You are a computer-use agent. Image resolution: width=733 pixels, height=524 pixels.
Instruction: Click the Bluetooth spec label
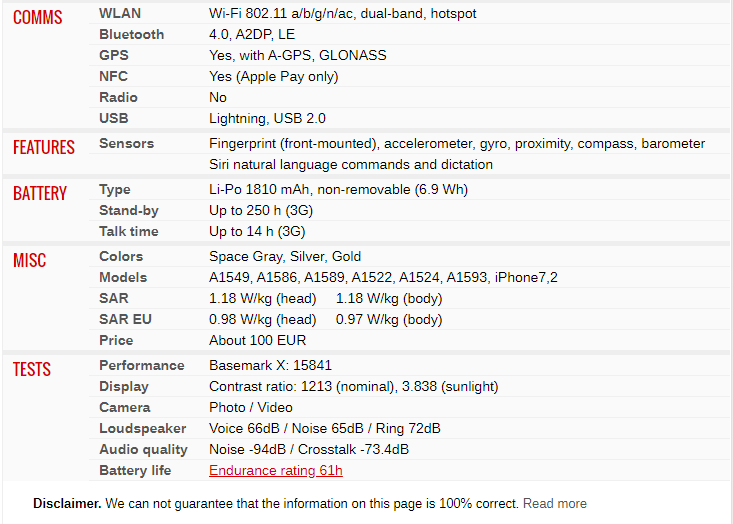[x=131, y=35]
